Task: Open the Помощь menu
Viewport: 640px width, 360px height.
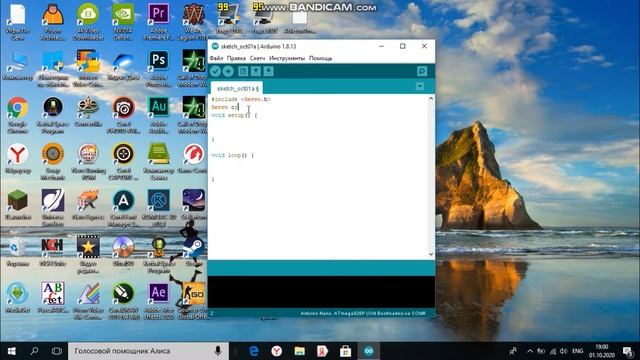Action: tap(320, 58)
